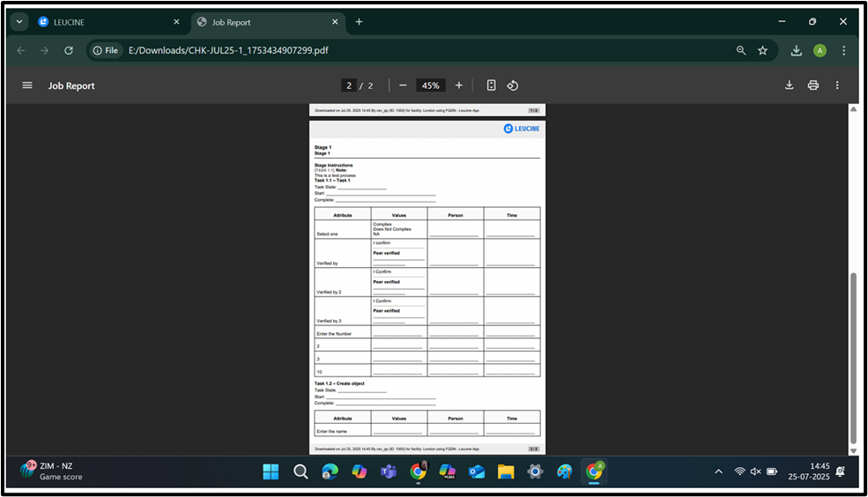Viewport: 868px width, 497px height.
Task: Click the zoom out minus button
Action: [403, 85]
